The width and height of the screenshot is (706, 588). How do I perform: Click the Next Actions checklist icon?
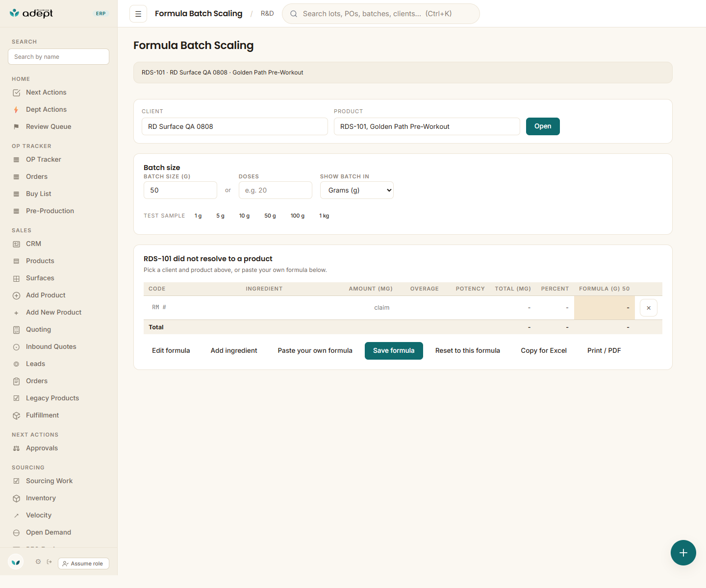tap(16, 93)
